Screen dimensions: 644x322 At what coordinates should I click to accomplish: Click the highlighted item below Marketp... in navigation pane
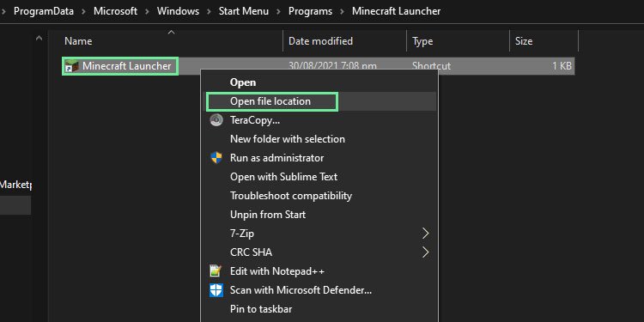tap(15, 205)
